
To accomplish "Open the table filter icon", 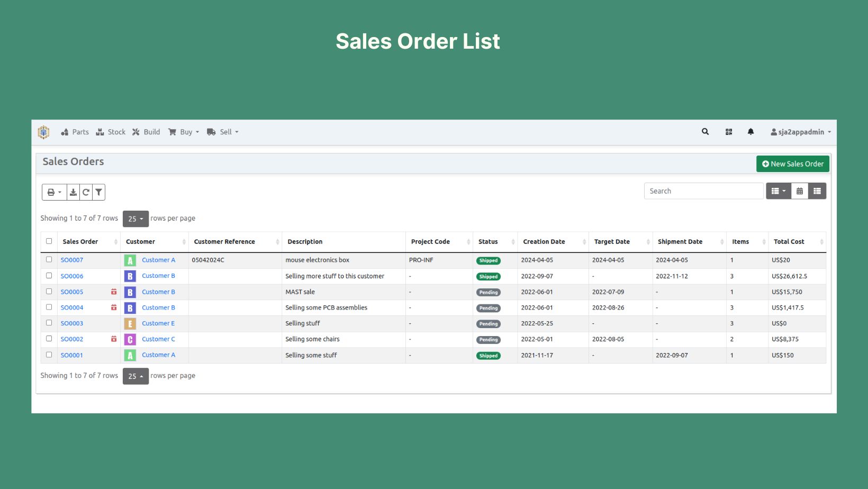I will 98,192.
